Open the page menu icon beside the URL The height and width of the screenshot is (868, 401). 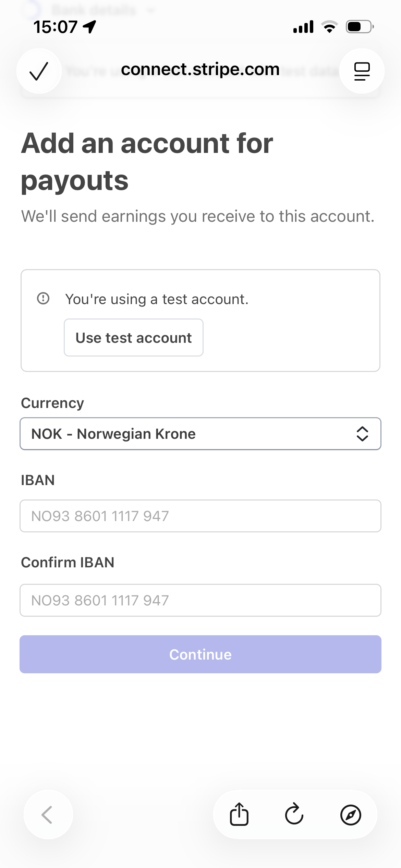362,71
